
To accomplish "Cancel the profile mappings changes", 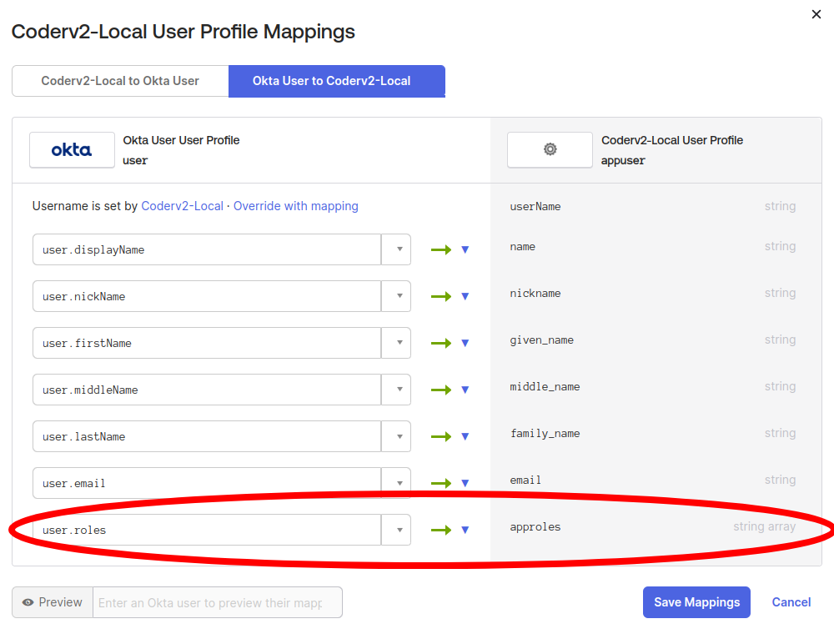I will [x=791, y=602].
